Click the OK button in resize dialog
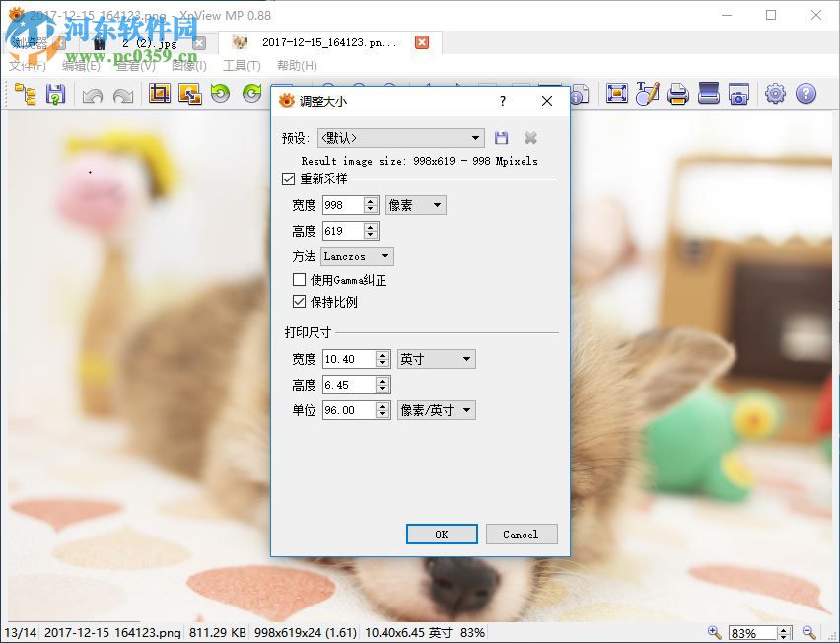840x643 pixels. 442,534
